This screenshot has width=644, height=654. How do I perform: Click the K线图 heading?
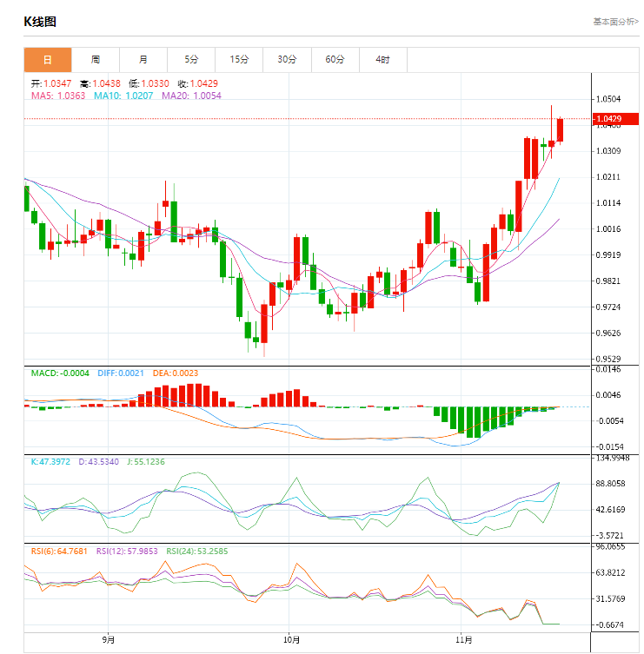[x=40, y=22]
